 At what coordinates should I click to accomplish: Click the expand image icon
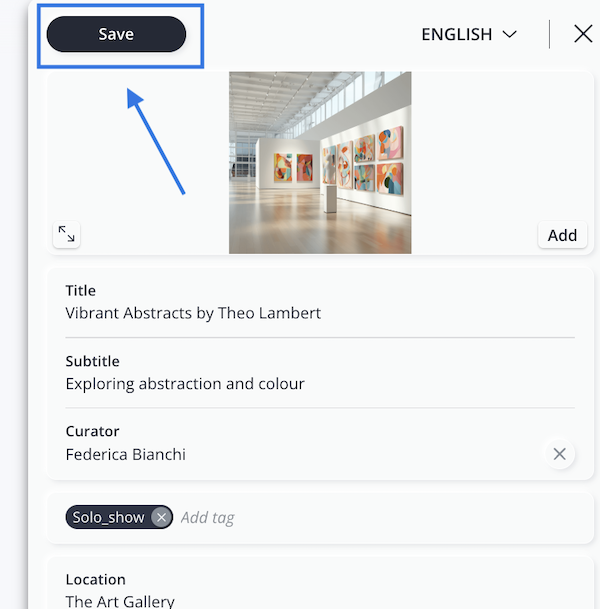(66, 234)
